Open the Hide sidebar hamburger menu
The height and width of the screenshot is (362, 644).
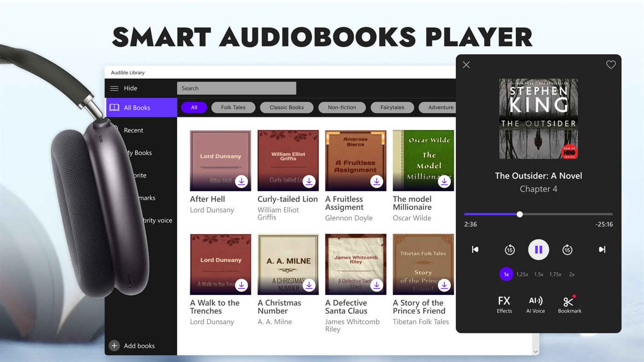114,88
